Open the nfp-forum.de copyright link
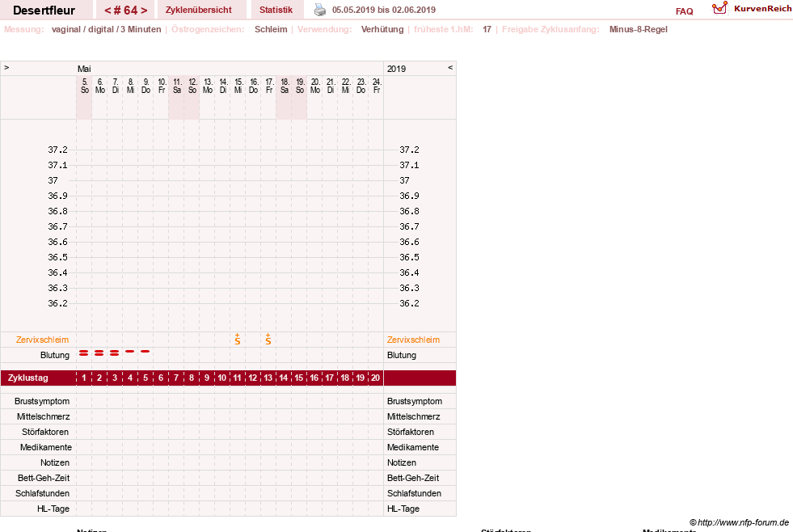 tap(739, 522)
